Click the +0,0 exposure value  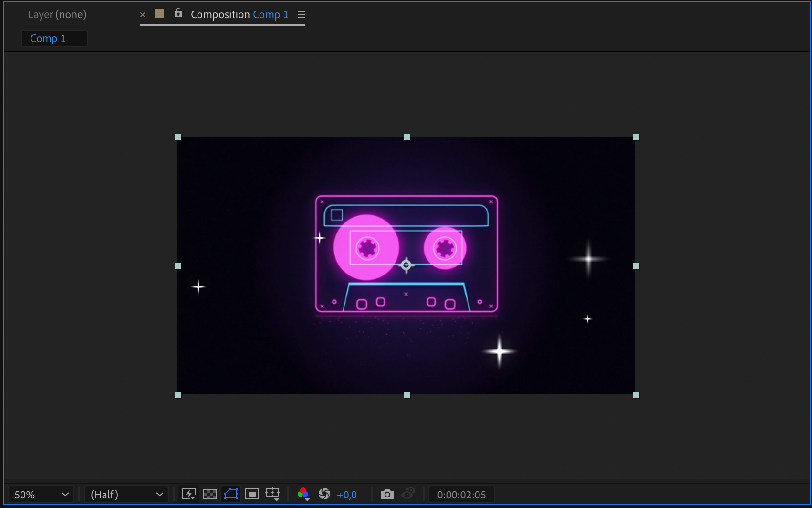coord(347,495)
